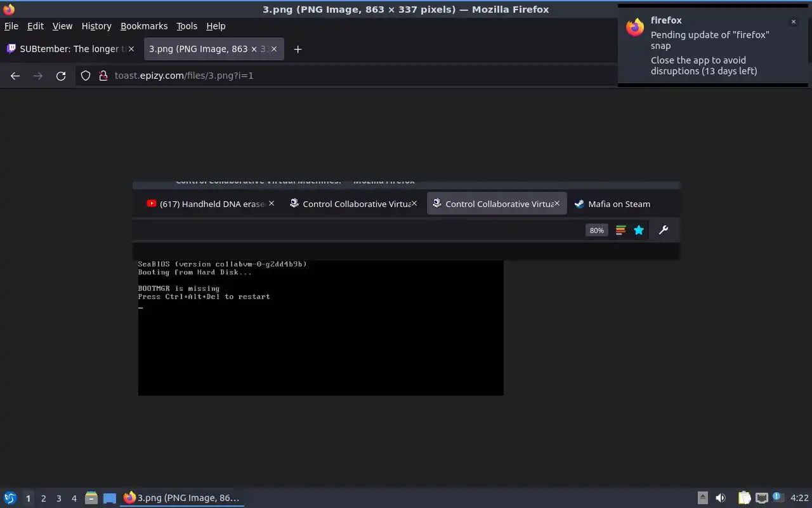
Task: Dismiss the firefox snap update notification
Action: [793, 22]
